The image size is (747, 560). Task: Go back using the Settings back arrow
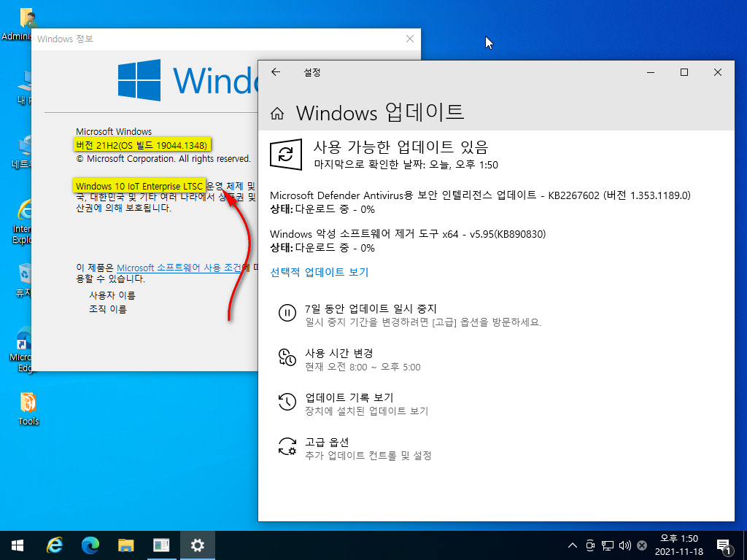point(276,72)
